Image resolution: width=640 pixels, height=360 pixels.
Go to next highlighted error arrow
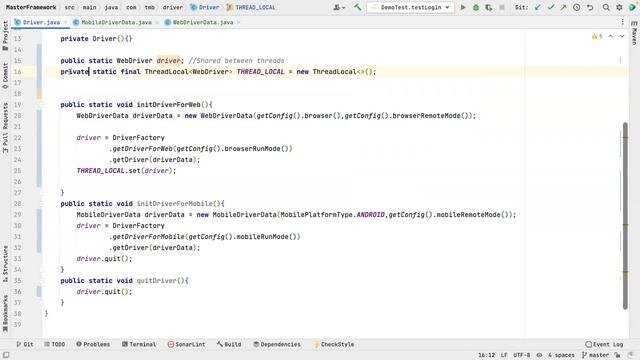click(622, 36)
